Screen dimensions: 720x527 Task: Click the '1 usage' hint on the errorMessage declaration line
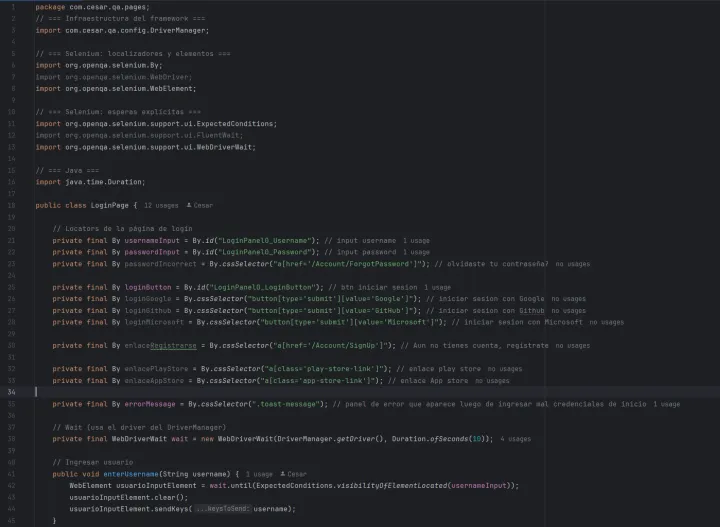[x=667, y=404]
